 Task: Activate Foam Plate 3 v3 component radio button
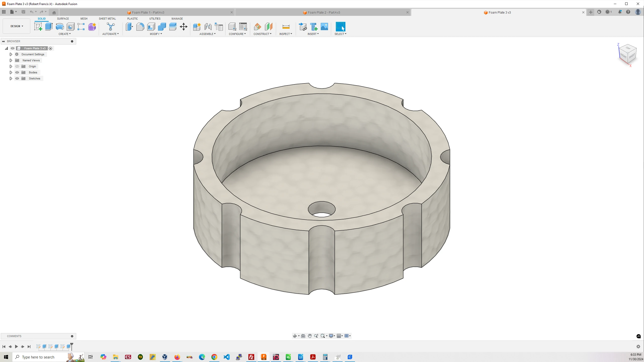(x=50, y=48)
